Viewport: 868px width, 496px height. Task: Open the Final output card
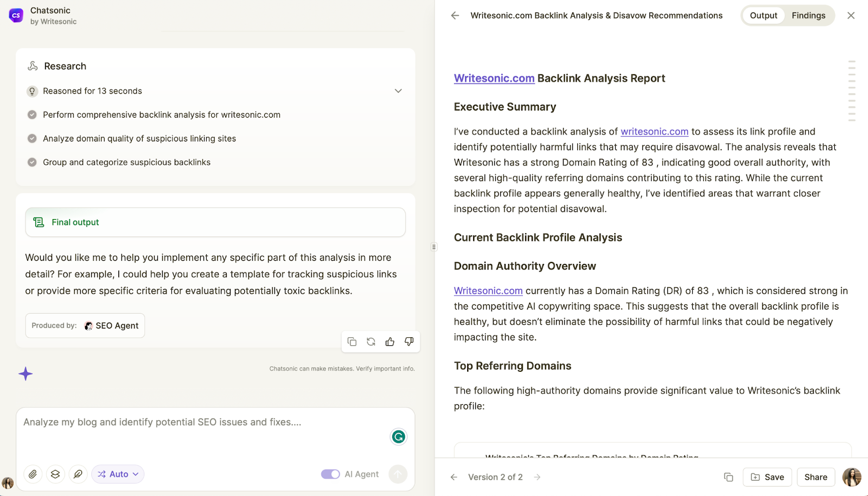coord(215,222)
